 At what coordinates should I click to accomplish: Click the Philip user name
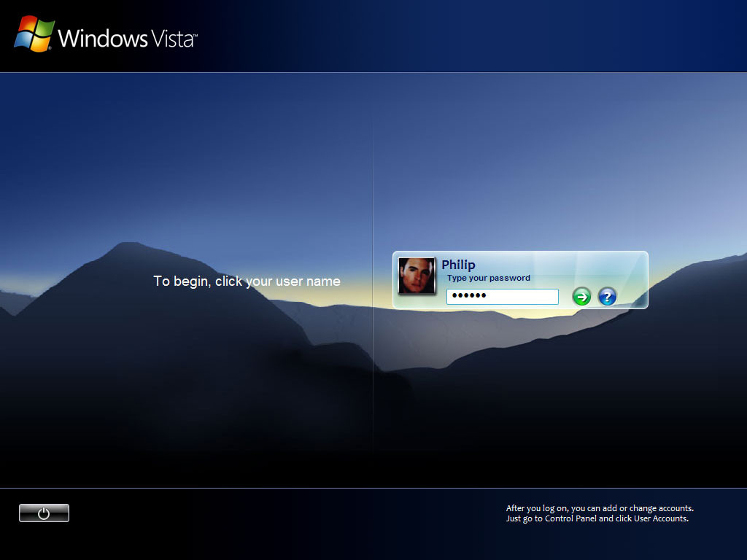[458, 264]
